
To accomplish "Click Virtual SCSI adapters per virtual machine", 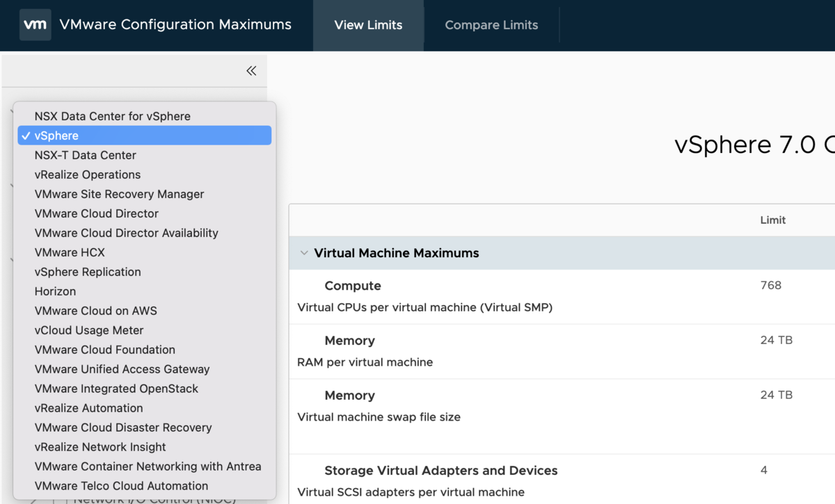I will (411, 492).
